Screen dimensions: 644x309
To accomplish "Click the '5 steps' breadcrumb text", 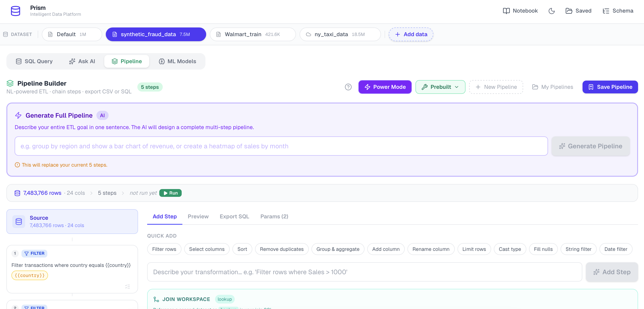I will click(107, 193).
